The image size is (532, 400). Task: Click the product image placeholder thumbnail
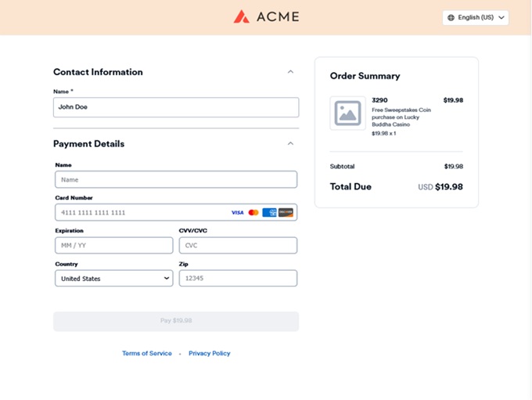click(x=348, y=113)
